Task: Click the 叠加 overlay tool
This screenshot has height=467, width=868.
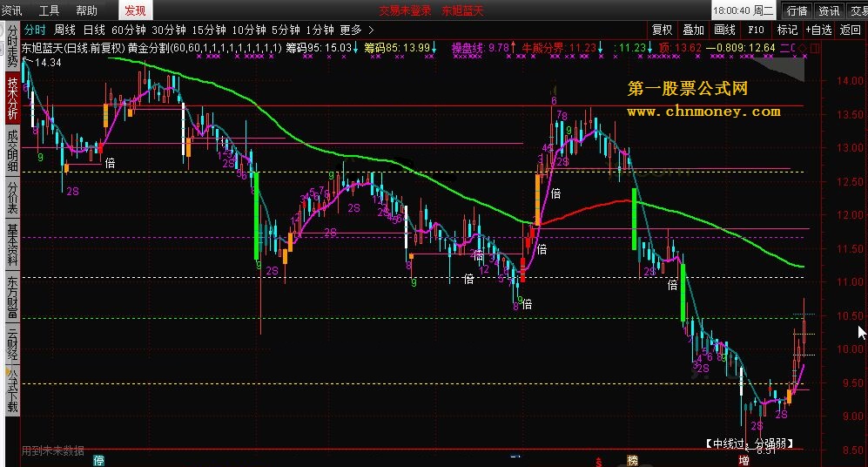Action: pyautogui.click(x=693, y=30)
